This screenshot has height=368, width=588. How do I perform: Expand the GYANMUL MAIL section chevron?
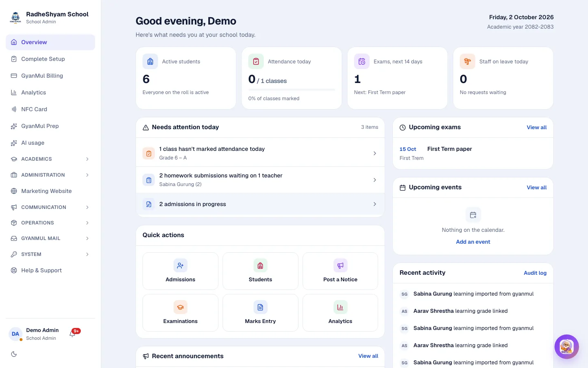pyautogui.click(x=87, y=238)
